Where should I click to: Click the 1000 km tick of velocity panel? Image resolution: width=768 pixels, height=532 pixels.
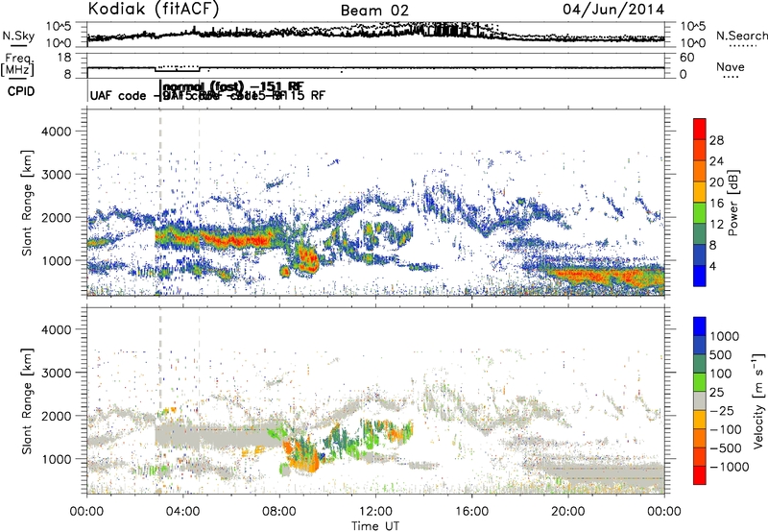pos(56,459)
